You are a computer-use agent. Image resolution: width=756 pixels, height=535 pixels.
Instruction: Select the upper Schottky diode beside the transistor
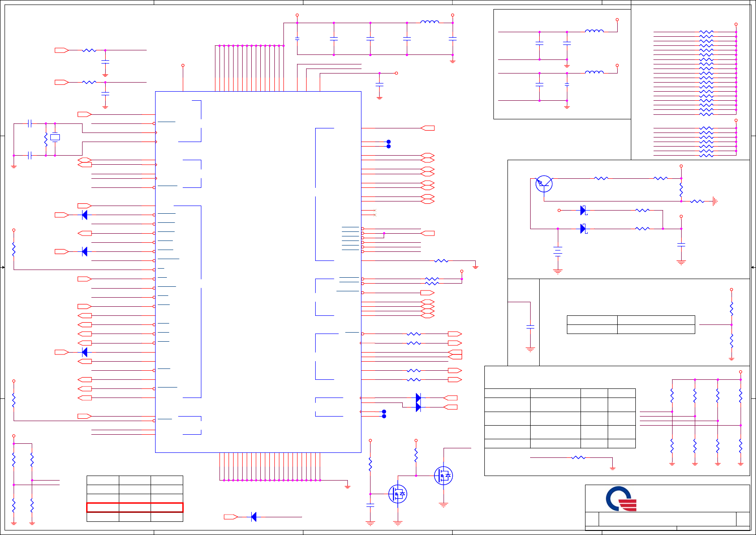pyautogui.click(x=584, y=211)
